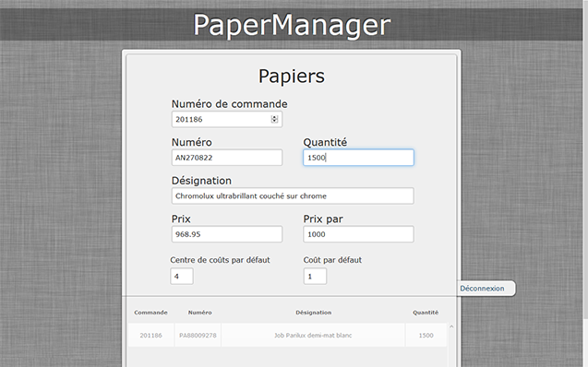Click the Prix par input field
This screenshot has width=588, height=367.
358,234
